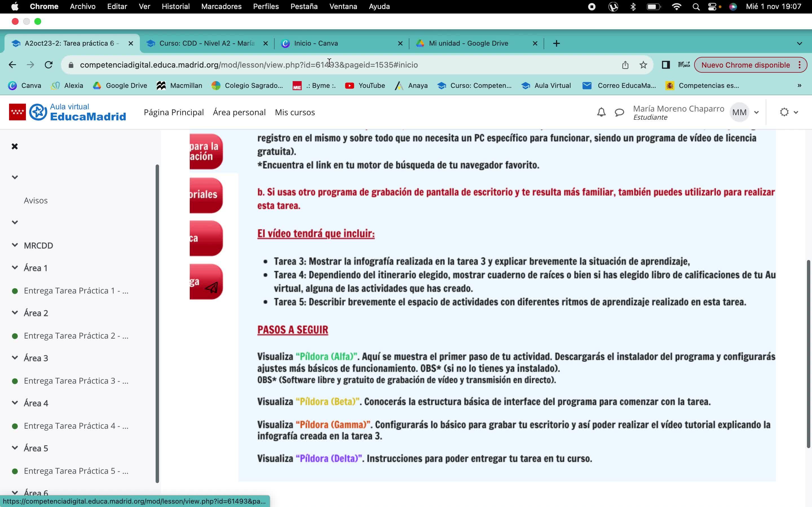Open Entrega Tarea Práctica 3 item
Image resolution: width=812 pixels, height=507 pixels.
76,381
